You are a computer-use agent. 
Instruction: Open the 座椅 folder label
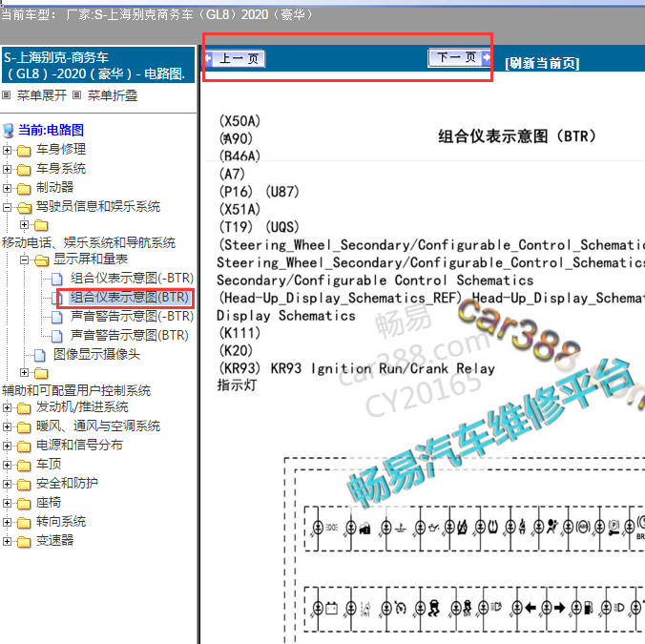[49, 502]
